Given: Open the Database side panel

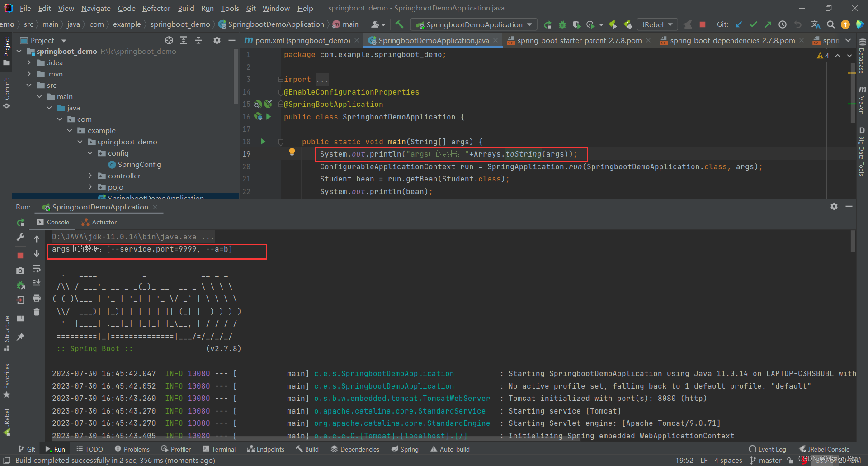Looking at the screenshot, I should coord(862,56).
